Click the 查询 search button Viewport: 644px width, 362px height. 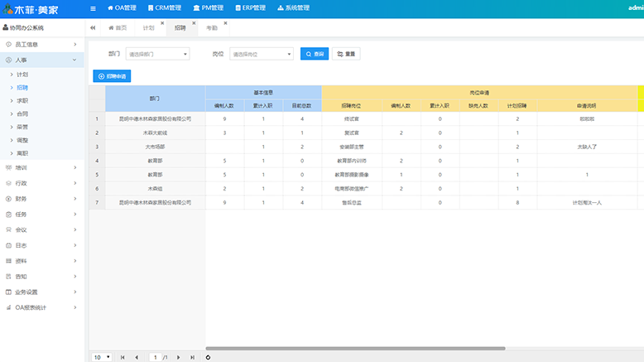[314, 54]
